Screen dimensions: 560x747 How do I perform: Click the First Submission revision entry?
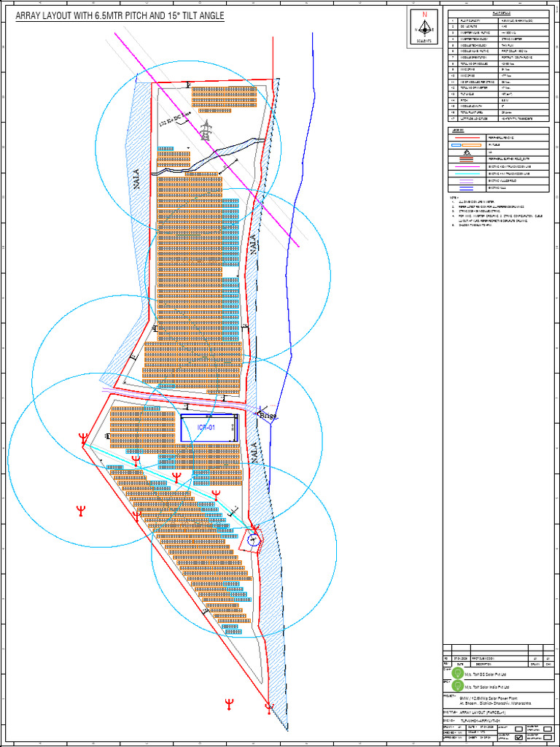coord(483,659)
